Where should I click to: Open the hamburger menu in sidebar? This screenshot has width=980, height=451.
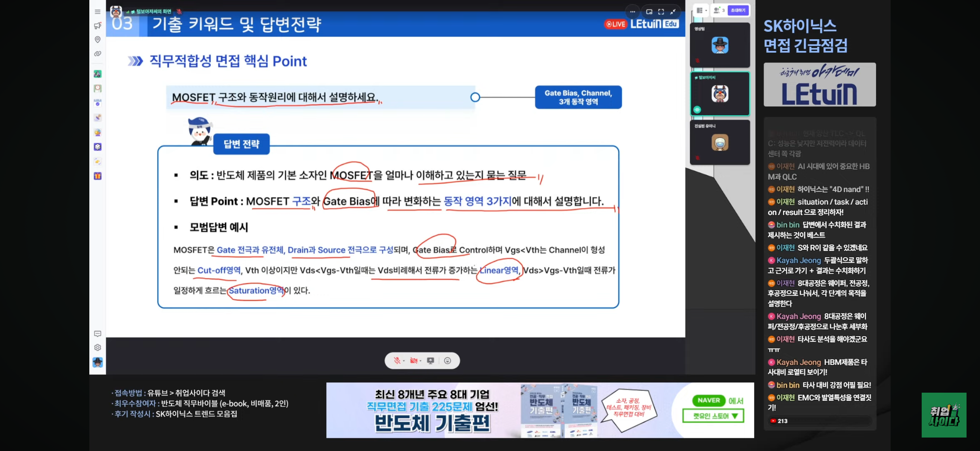coord(98,12)
